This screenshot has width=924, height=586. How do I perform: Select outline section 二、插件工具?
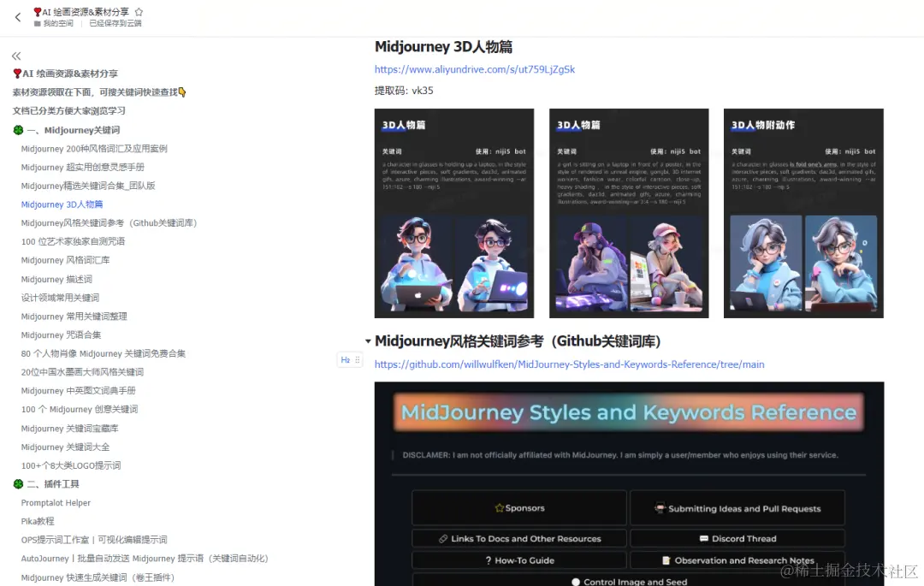[46, 484]
